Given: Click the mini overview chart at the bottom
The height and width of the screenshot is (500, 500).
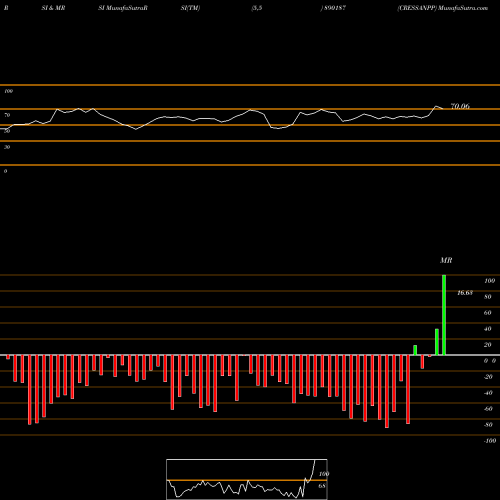Looking at the screenshot, I should [x=247, y=479].
